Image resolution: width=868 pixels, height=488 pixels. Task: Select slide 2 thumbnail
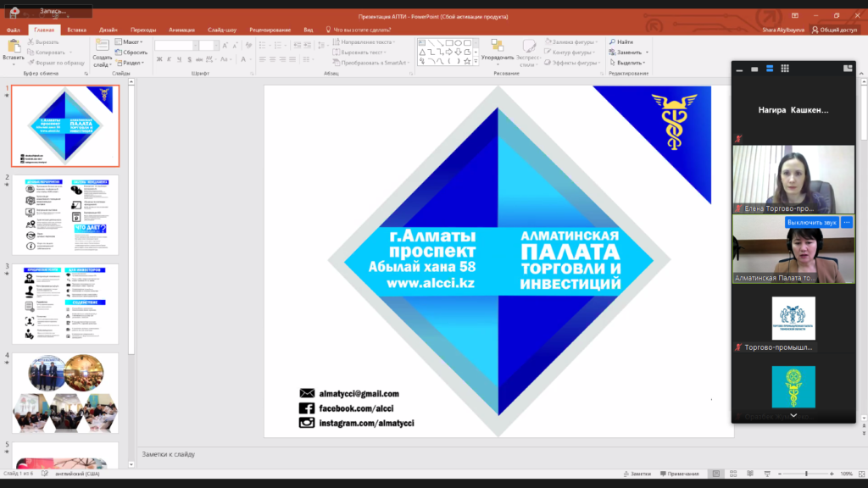65,215
